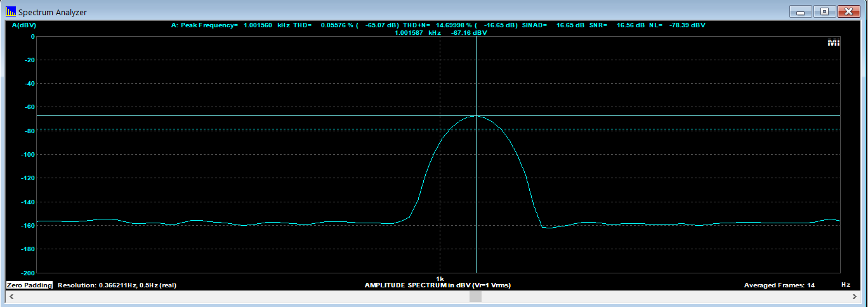Click the 1k frequency axis tick label
This screenshot has height=307, width=868.
[x=440, y=278]
